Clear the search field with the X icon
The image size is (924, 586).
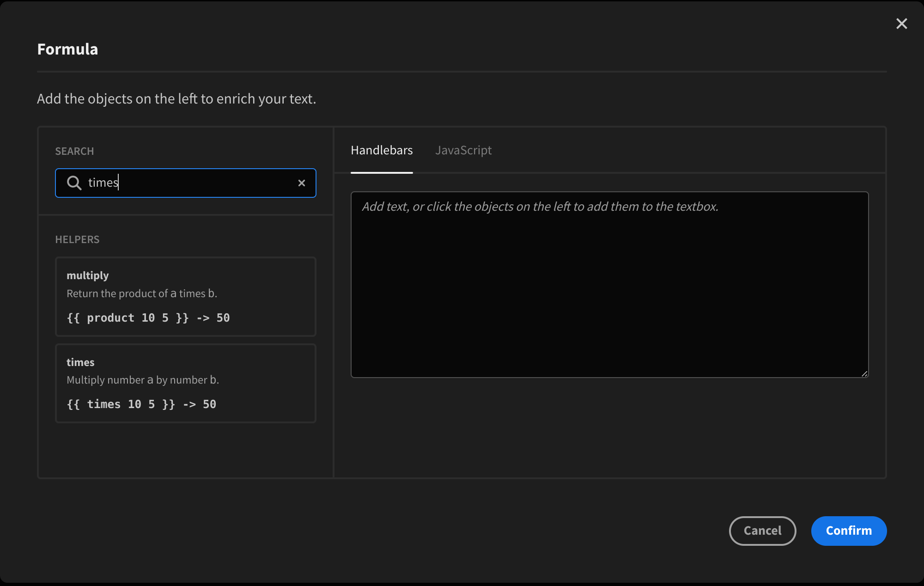click(302, 183)
